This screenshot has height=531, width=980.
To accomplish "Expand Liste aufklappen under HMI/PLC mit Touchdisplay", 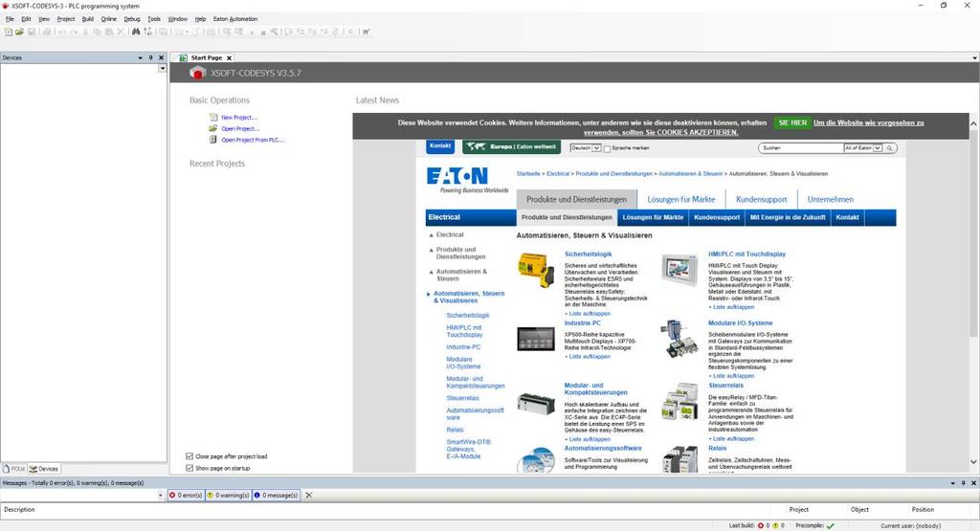I will (x=731, y=307).
